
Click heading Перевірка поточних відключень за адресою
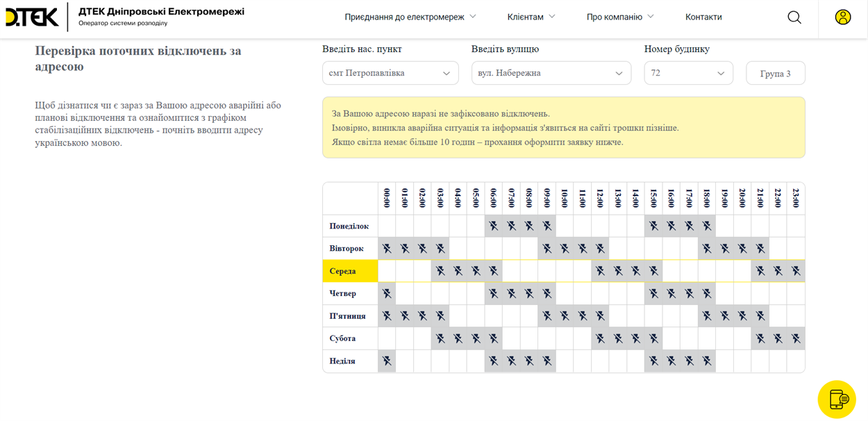click(138, 58)
